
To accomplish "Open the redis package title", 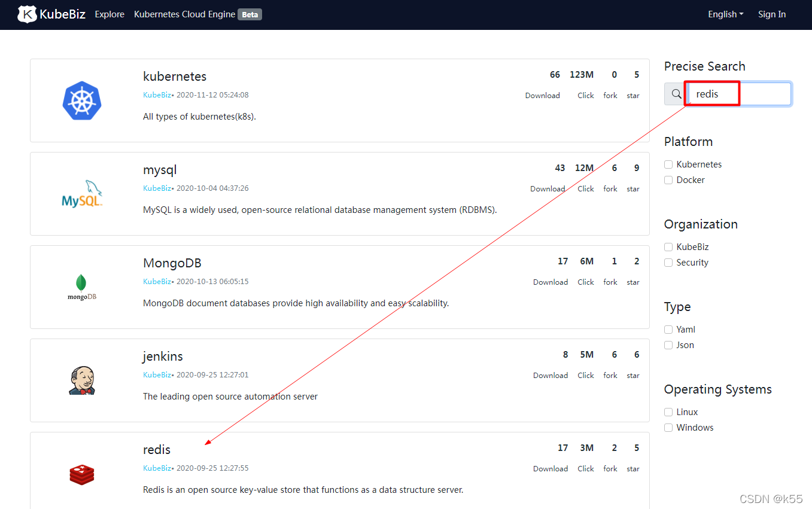I will click(x=157, y=450).
